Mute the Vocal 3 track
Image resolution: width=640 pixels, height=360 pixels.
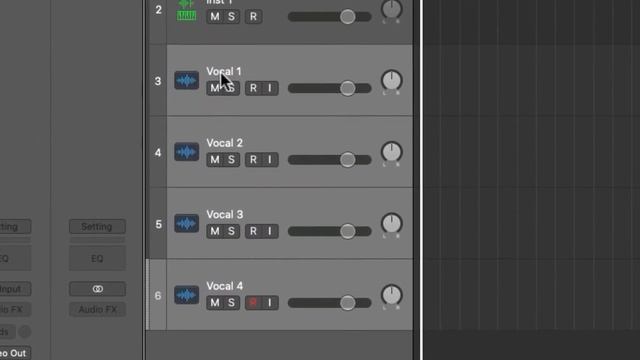point(215,231)
